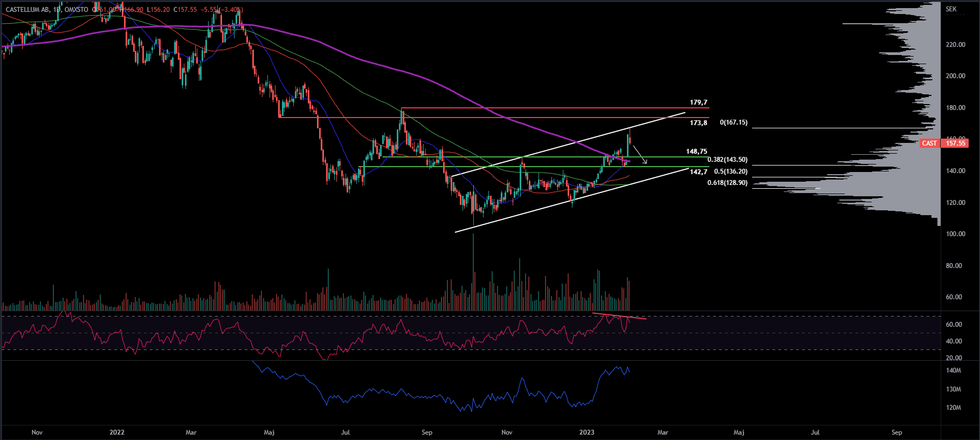Click the Fibonacci 0(167.15) level label
Image resolution: width=980 pixels, height=440 pixels.
pyautogui.click(x=734, y=123)
